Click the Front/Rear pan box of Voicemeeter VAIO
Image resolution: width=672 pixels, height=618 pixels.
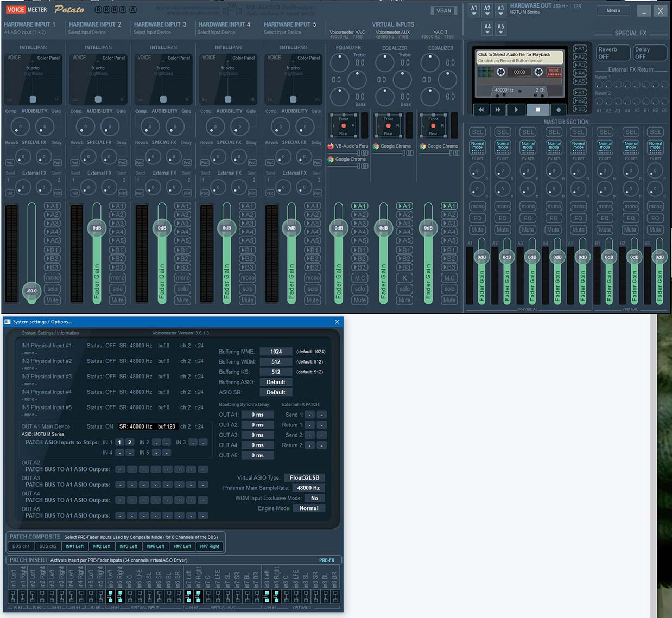[343, 125]
